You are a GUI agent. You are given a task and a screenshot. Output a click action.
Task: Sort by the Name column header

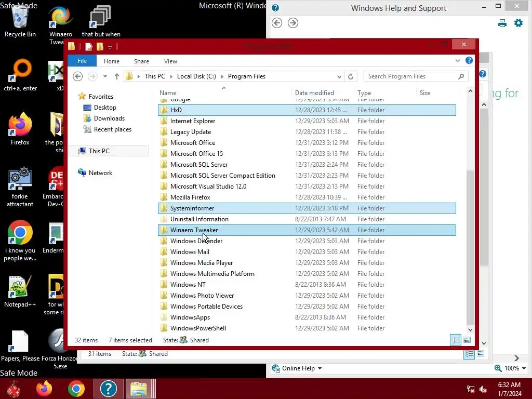(x=224, y=92)
